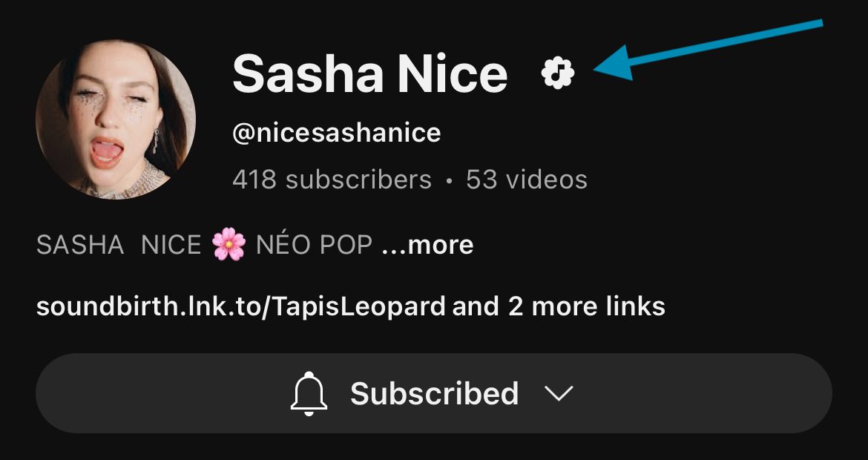This screenshot has width=868, height=460.
Task: Click the word 'Nice' in channel title
Action: (x=453, y=73)
